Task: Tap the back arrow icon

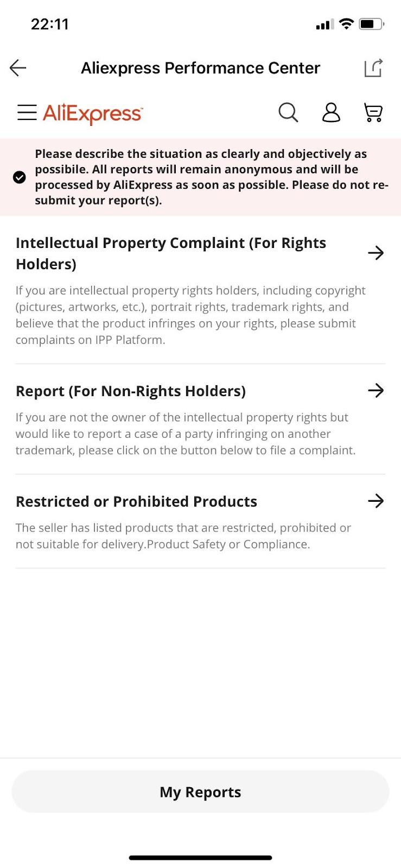Action: (18, 68)
